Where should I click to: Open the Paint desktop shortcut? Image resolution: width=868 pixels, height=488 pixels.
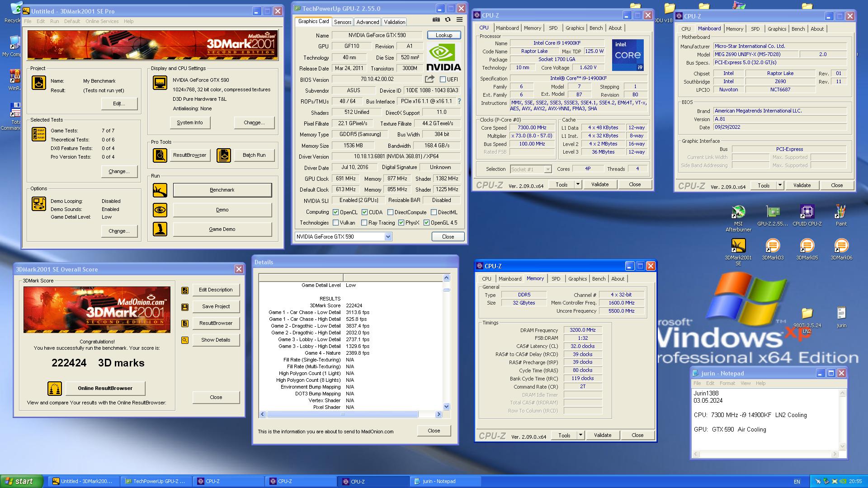tap(841, 216)
